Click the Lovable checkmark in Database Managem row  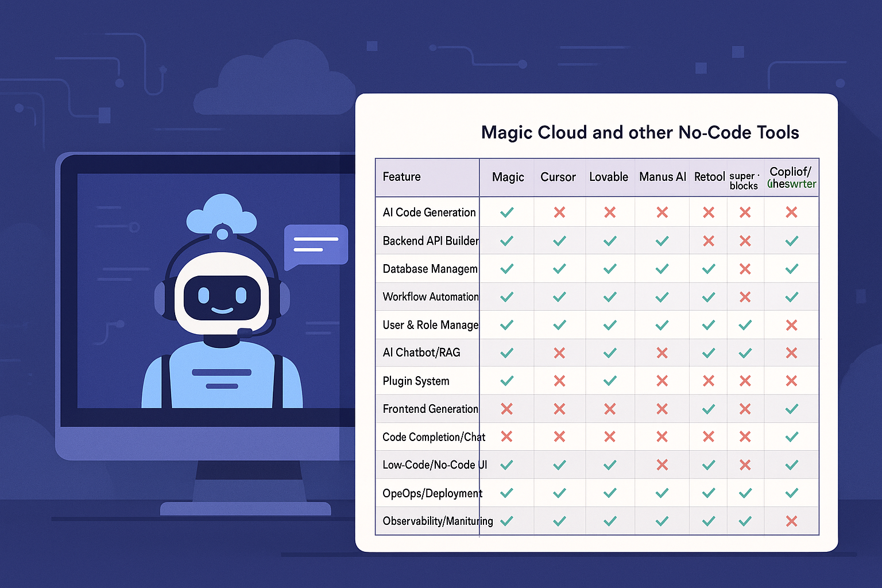(610, 269)
